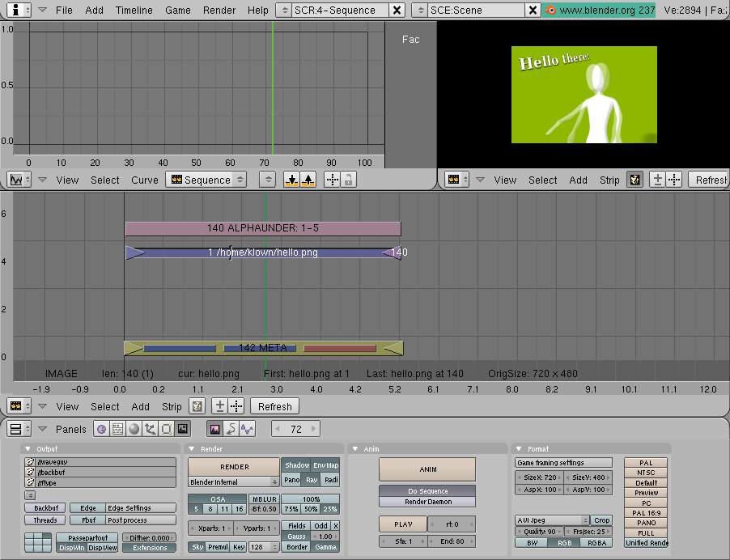Toggle the Ray tracing option
This screenshot has height=560, width=730.
pyautogui.click(x=312, y=480)
